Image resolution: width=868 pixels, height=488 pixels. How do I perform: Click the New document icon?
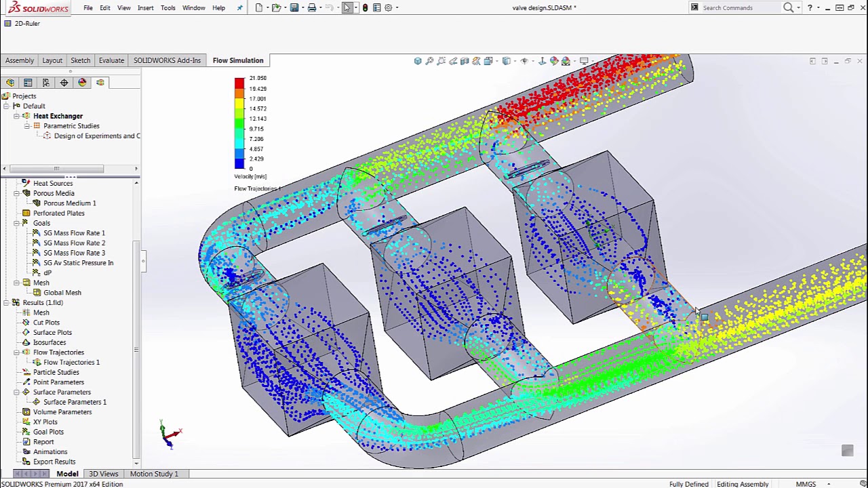pyautogui.click(x=259, y=7)
